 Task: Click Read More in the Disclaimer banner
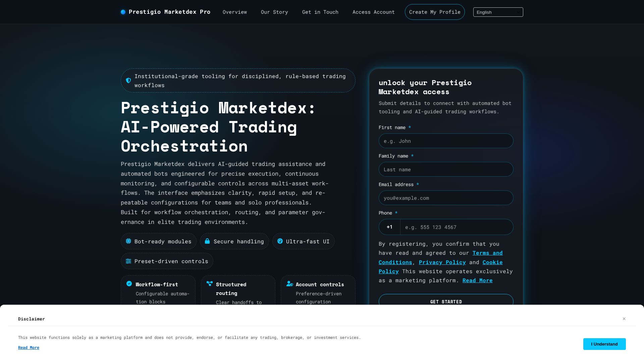pyautogui.click(x=29, y=348)
